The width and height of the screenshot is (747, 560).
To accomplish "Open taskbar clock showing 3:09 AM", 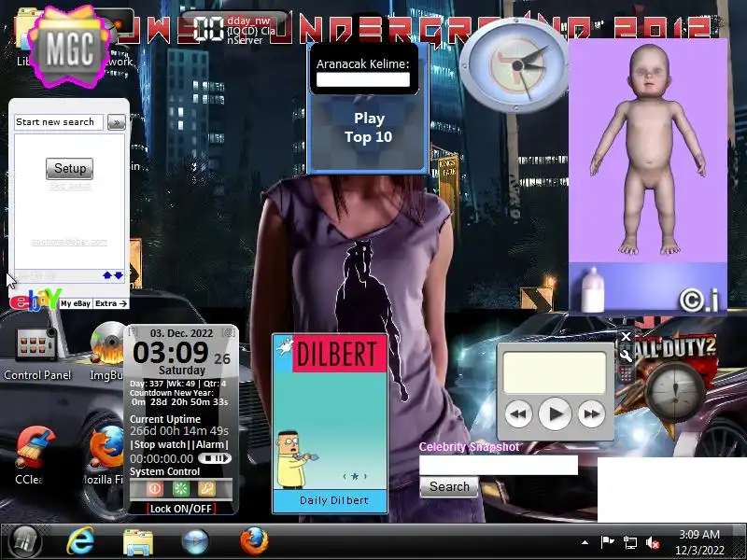I will click(x=699, y=542).
